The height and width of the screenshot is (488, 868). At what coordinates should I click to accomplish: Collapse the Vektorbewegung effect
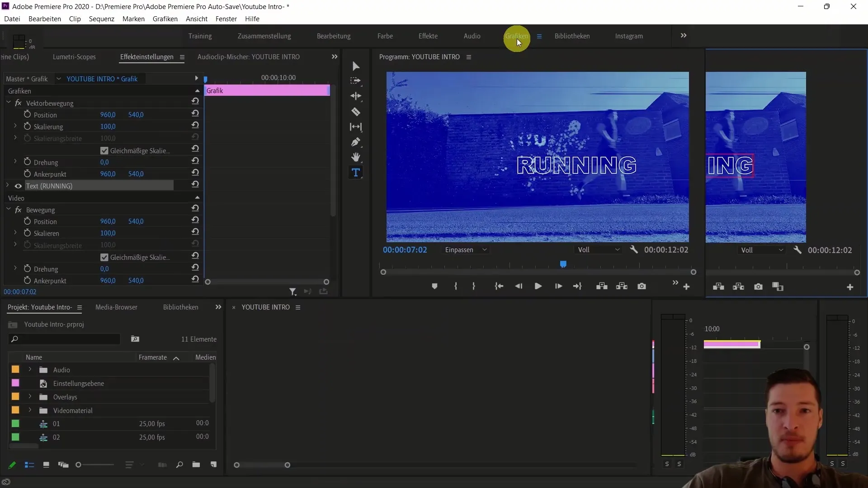coord(8,103)
